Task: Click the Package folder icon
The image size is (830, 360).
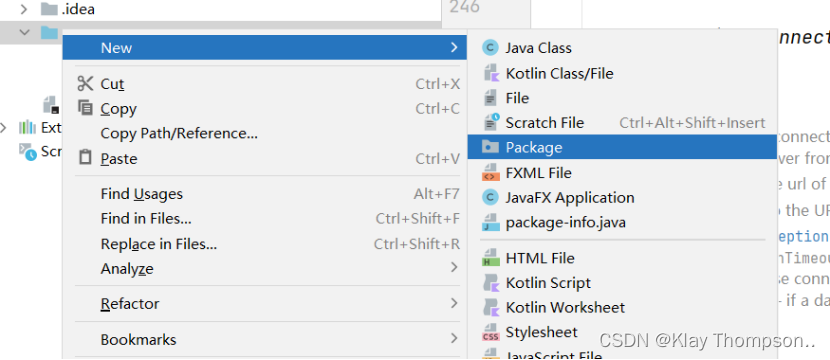Action: click(490, 148)
